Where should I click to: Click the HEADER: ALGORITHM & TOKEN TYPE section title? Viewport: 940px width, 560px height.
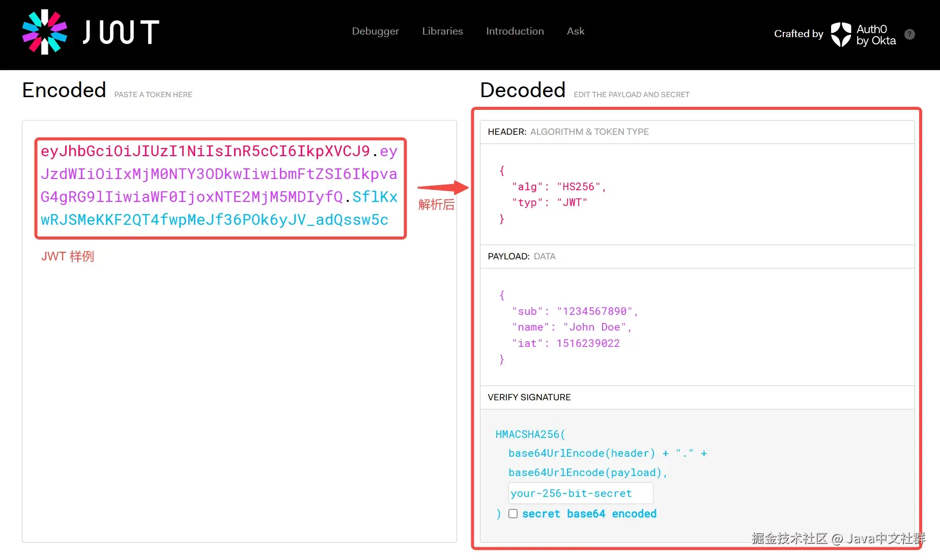[568, 132]
